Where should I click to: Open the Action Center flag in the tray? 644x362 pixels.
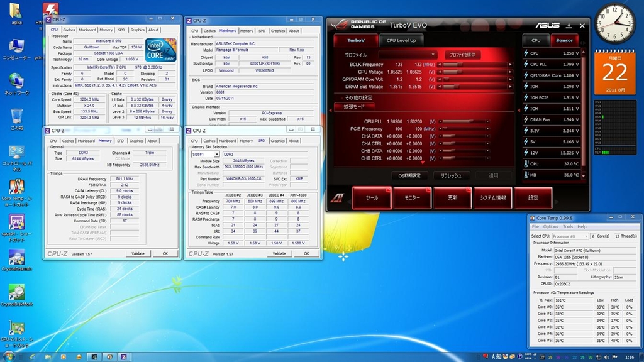click(x=615, y=358)
